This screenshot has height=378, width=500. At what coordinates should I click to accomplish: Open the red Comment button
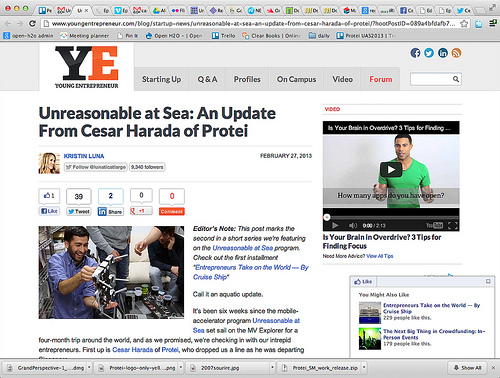[x=172, y=211]
